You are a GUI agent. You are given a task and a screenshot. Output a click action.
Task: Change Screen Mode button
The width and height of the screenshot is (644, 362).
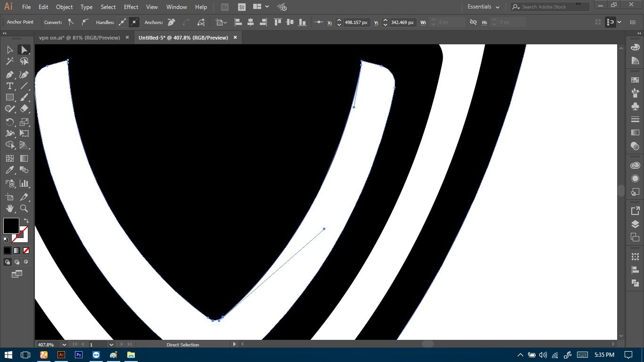click(17, 274)
